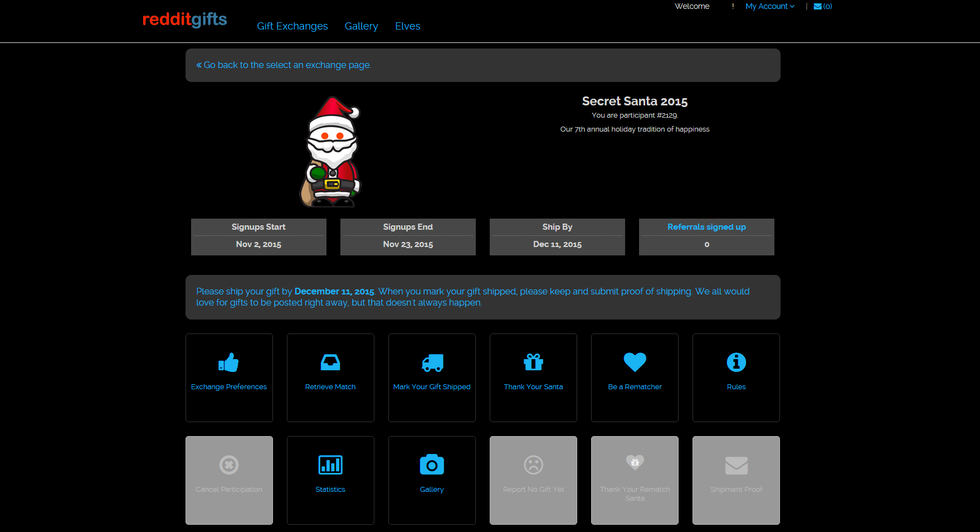
Task: Click the 'You are participant #2129' text
Action: tap(635, 115)
